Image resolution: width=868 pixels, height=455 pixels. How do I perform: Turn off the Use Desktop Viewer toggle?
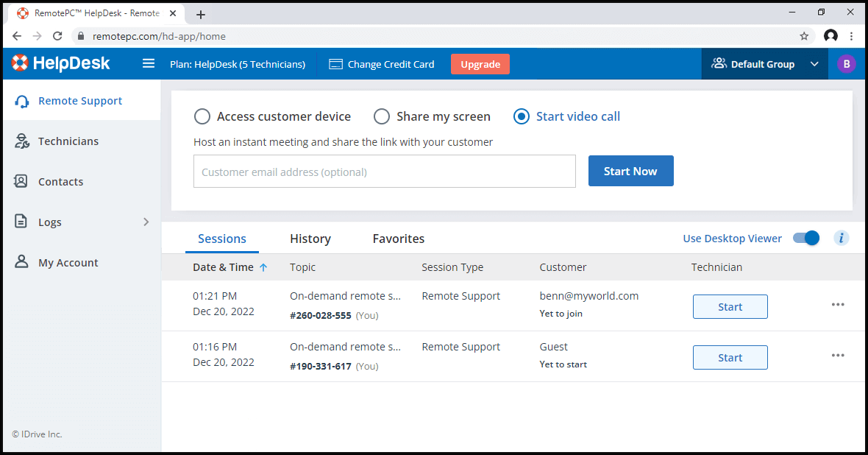coord(806,238)
